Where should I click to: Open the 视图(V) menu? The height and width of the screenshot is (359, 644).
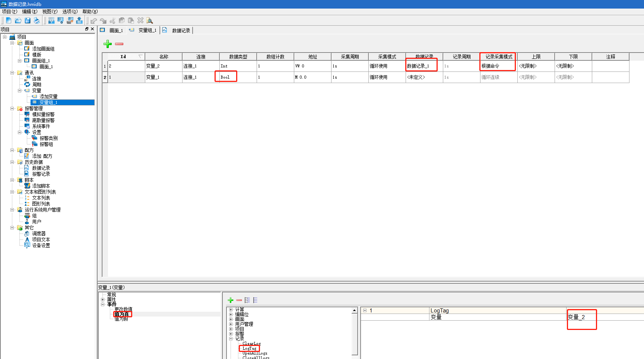point(50,12)
